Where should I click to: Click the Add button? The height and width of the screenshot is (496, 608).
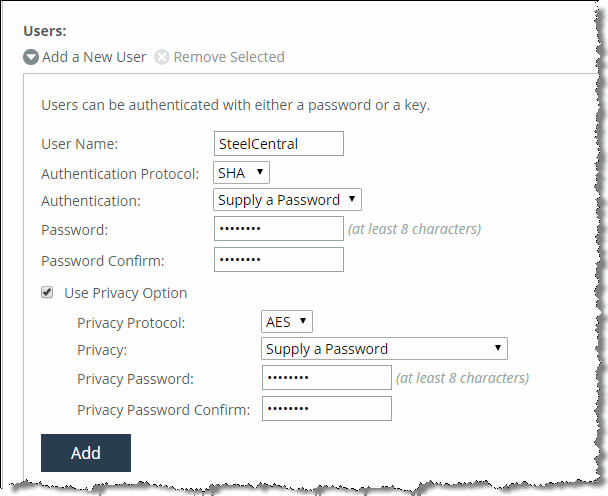(x=86, y=453)
